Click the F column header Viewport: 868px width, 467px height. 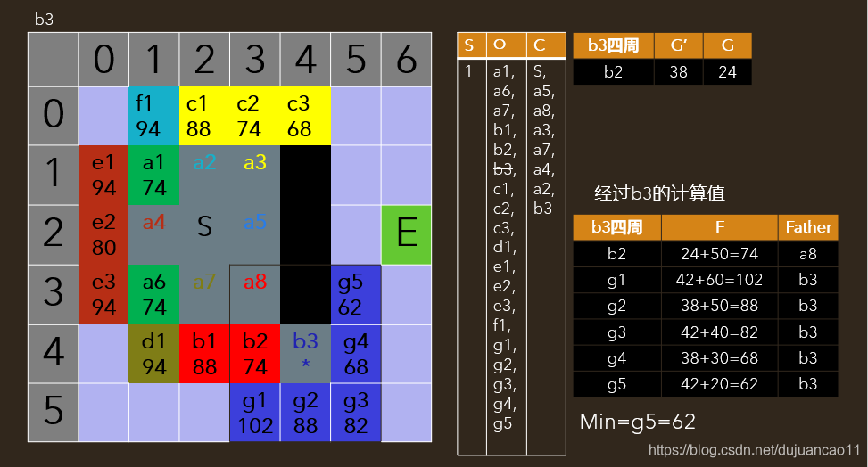pos(720,227)
